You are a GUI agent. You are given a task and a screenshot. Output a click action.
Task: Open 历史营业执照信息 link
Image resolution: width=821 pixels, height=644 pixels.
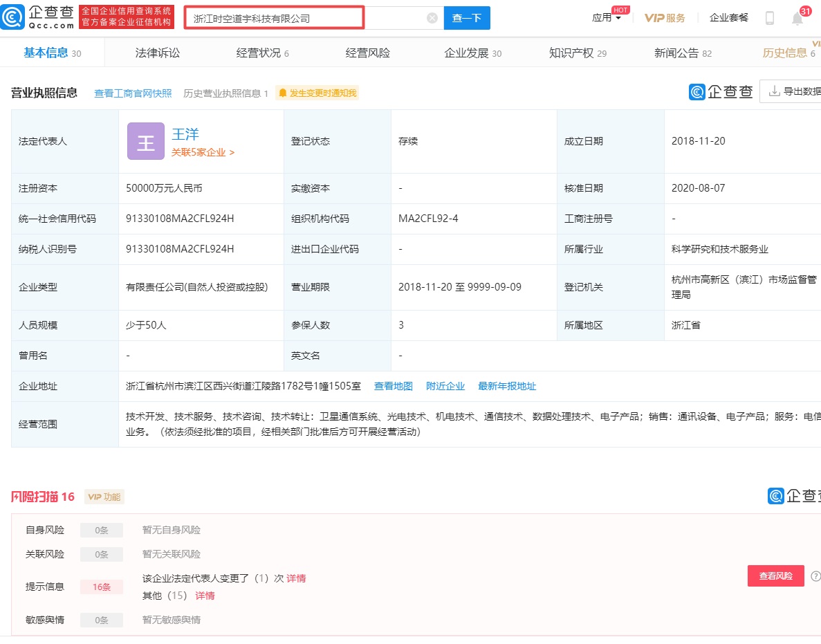pyautogui.click(x=225, y=93)
